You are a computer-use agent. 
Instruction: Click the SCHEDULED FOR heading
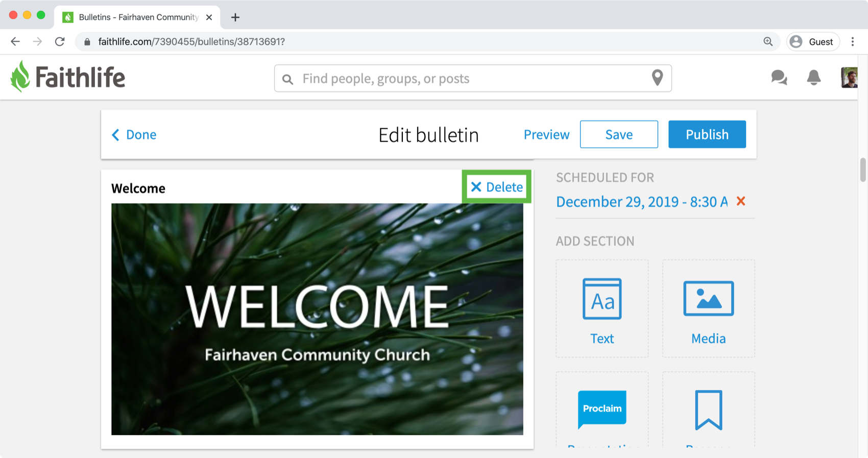coord(605,178)
